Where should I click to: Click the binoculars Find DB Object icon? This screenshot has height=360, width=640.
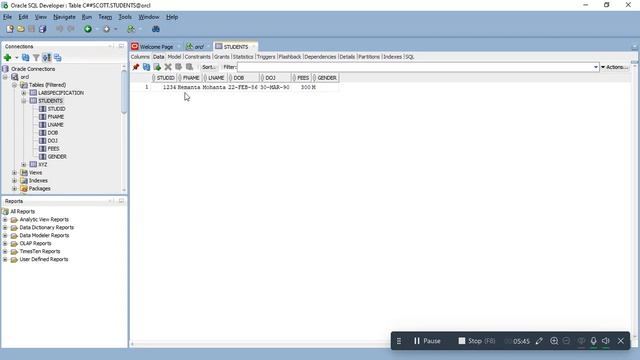[156, 29]
